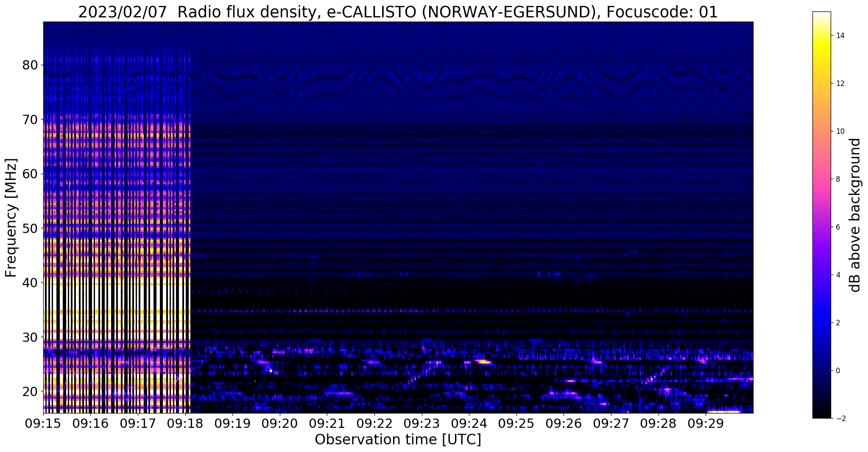Click the colorbar tick label 2

[x=837, y=323]
